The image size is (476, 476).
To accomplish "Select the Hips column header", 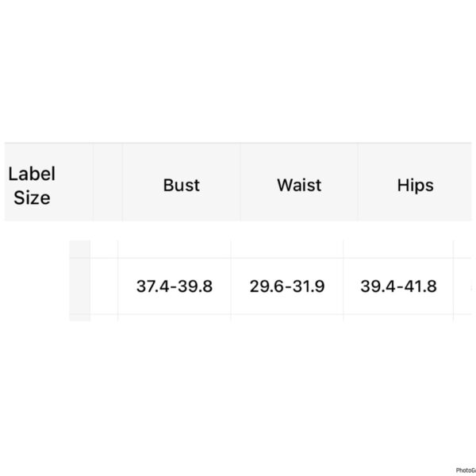I will coord(415,185).
